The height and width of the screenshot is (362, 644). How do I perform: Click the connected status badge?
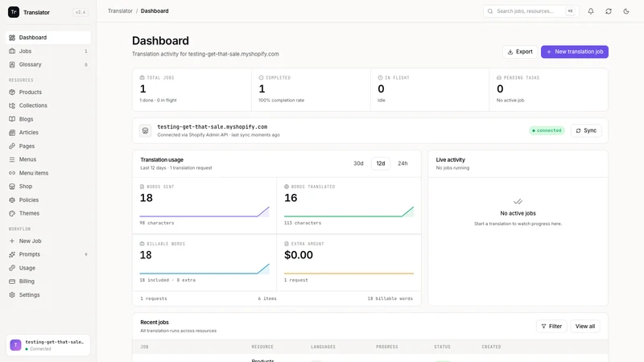(547, 130)
